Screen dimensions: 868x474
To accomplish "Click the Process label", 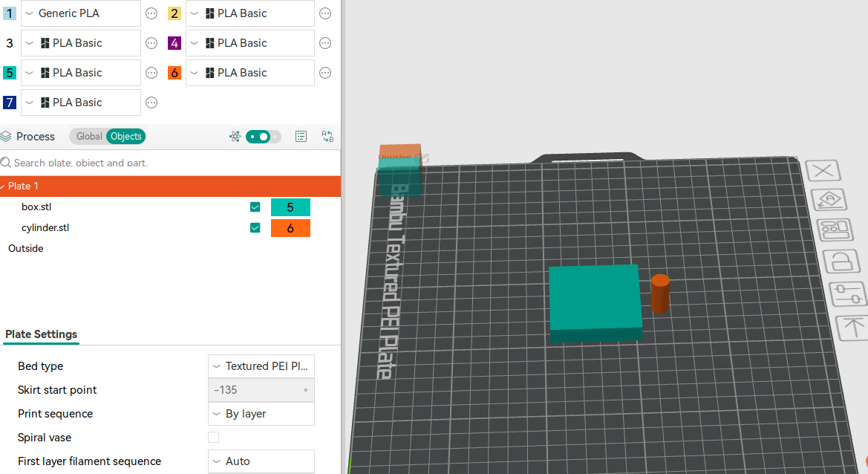I will 36,137.
